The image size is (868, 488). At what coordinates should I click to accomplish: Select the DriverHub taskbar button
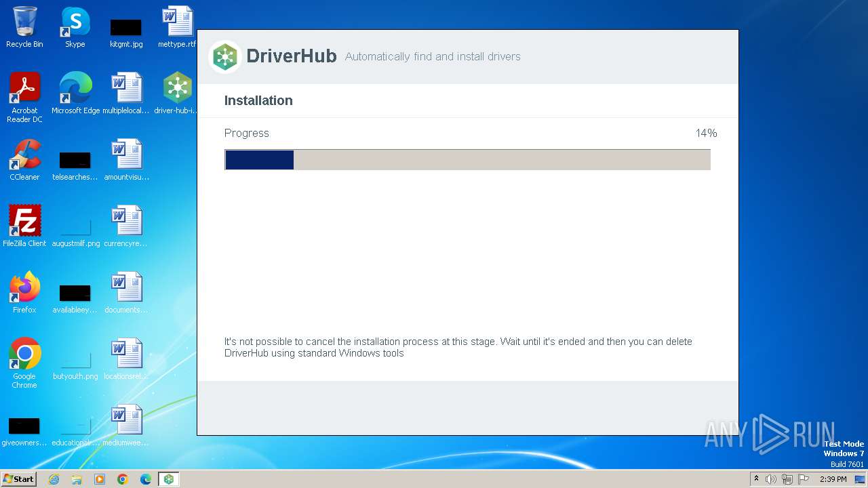click(169, 479)
